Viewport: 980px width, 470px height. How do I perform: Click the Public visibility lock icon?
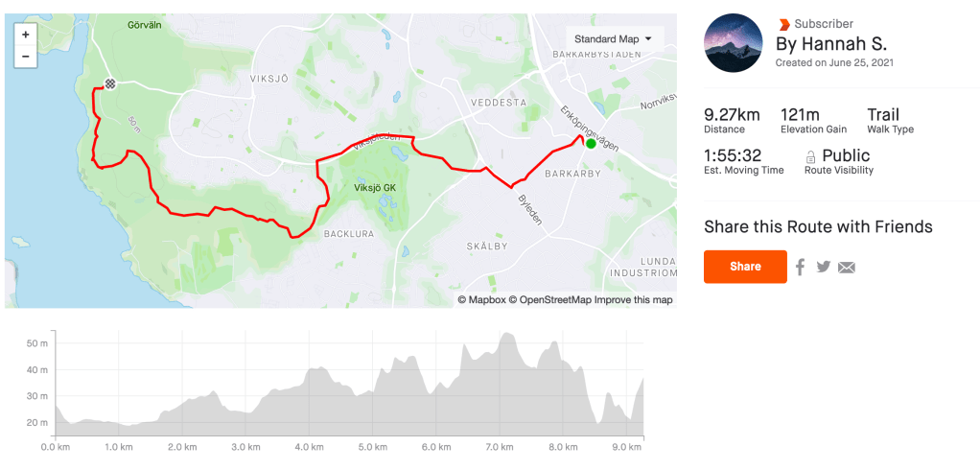811,156
